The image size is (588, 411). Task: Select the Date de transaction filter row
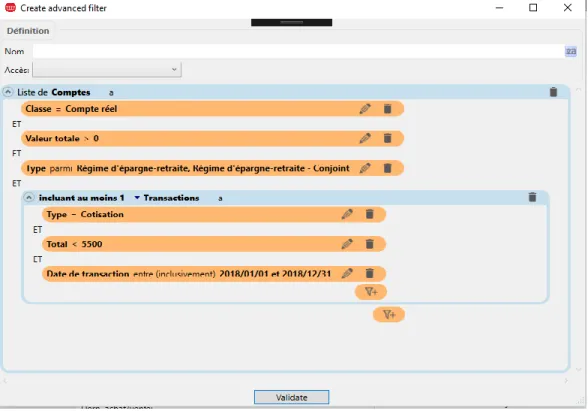click(214, 273)
